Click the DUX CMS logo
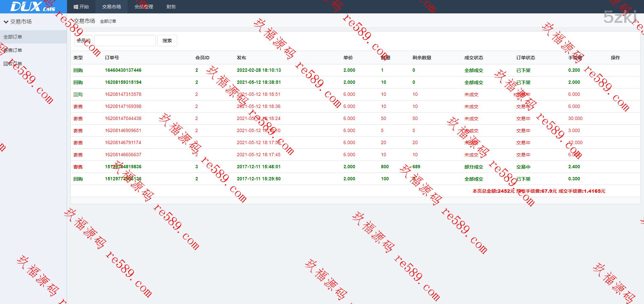The height and width of the screenshot is (304, 644). [33, 7]
